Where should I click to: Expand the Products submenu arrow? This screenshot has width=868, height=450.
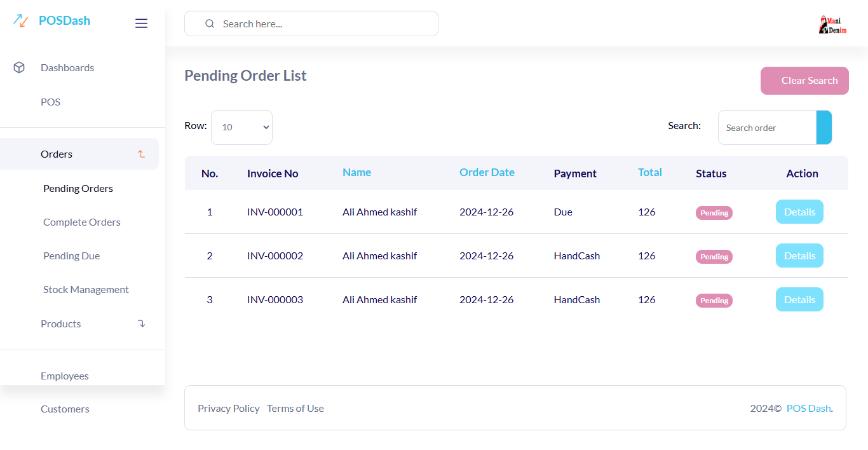point(141,324)
